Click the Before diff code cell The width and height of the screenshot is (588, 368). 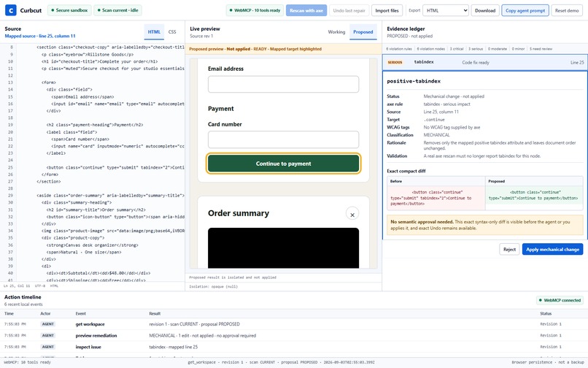(436, 198)
